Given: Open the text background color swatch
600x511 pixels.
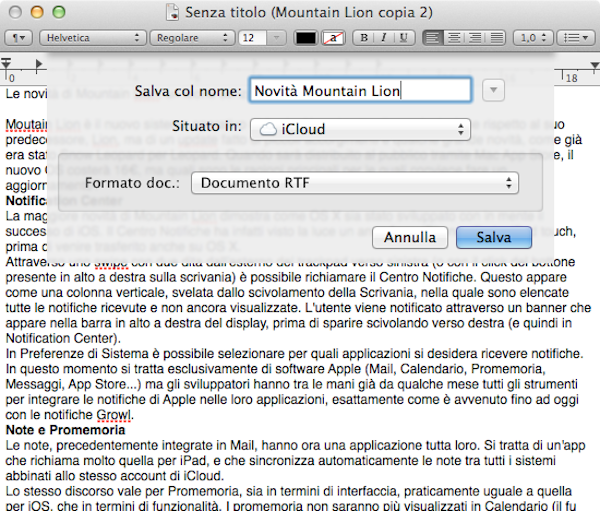Looking at the screenshot, I should coord(333,38).
